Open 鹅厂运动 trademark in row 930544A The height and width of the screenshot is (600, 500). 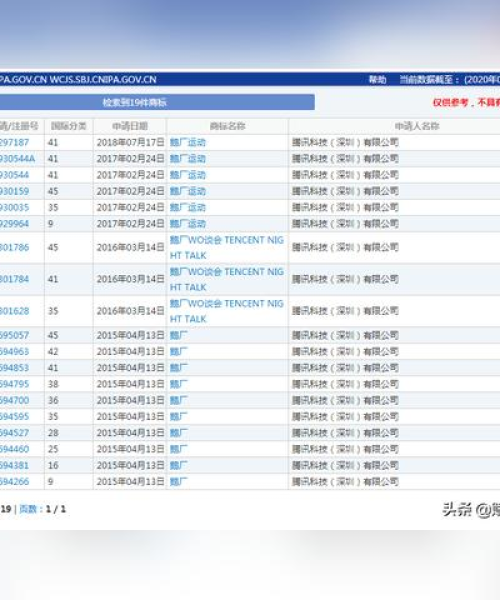187,158
